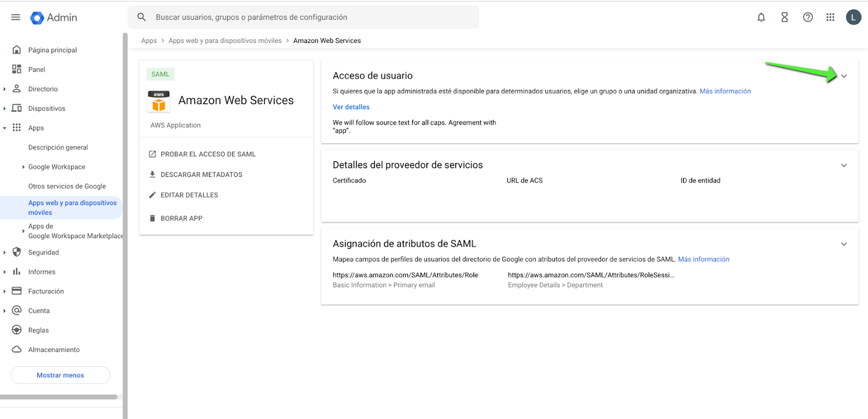Expand the Seguridad tree arrow
Viewport: 868px width, 419px height.
click(4, 252)
